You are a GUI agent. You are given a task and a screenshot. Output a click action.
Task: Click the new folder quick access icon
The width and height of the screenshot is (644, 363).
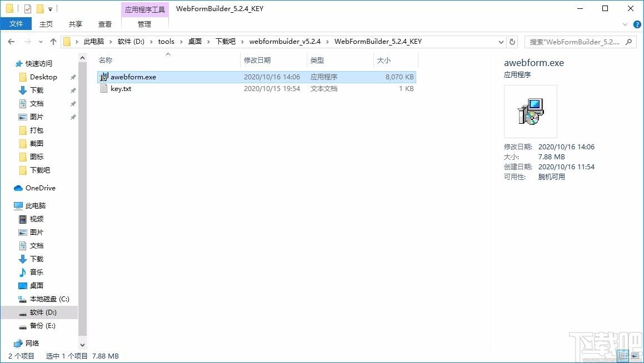[x=40, y=9]
